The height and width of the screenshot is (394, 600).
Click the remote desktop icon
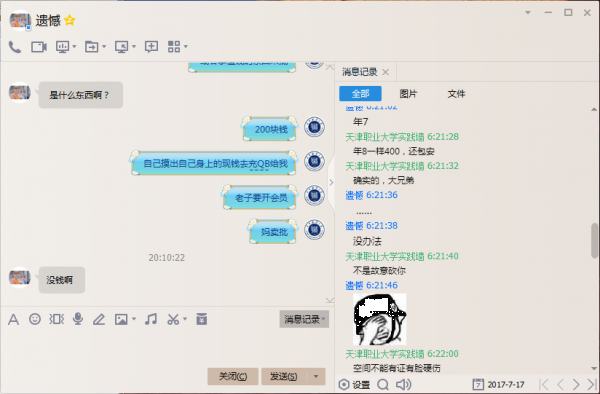coord(122,47)
